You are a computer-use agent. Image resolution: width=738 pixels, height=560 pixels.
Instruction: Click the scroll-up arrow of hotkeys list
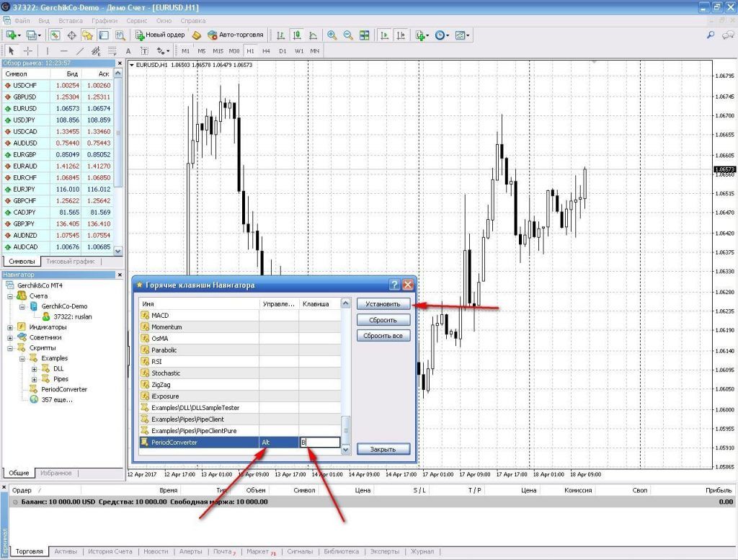345,304
